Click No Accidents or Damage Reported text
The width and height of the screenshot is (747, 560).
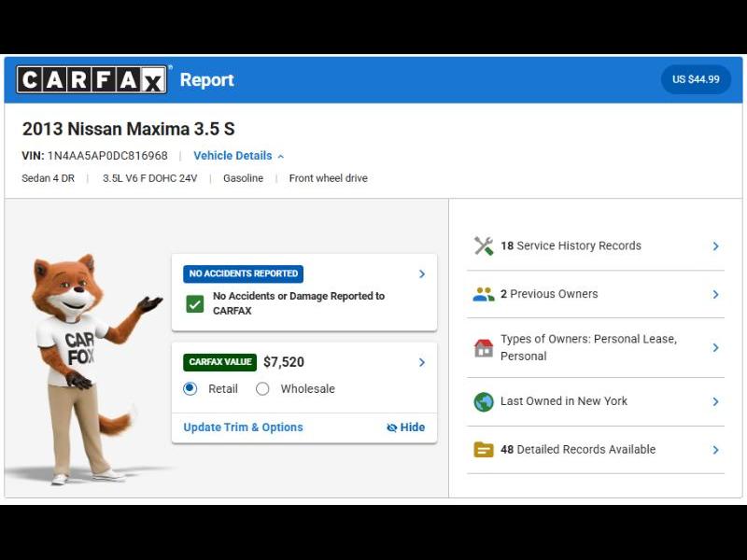point(299,303)
